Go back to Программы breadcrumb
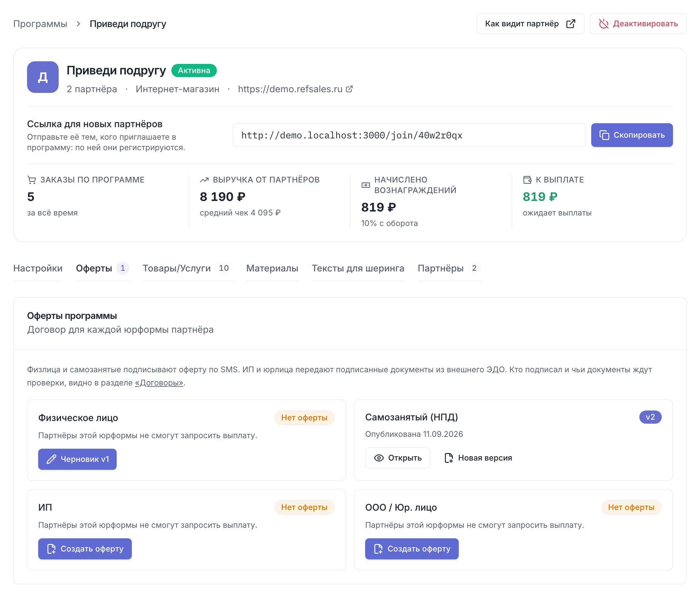Screen dimensions: 700x593 tap(40, 24)
